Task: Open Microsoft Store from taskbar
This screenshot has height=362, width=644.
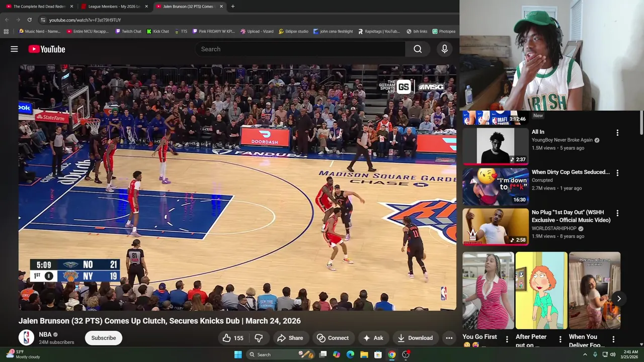Action: tap(378, 354)
